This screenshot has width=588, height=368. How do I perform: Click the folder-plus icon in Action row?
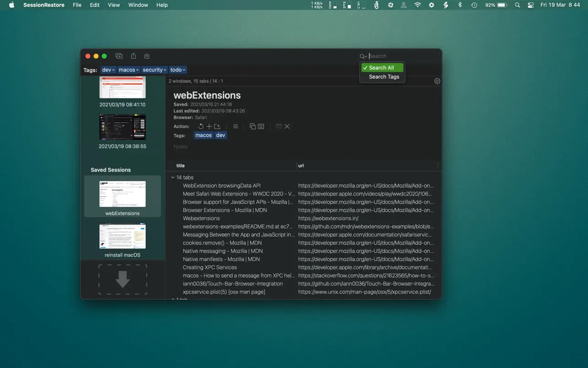click(x=217, y=126)
